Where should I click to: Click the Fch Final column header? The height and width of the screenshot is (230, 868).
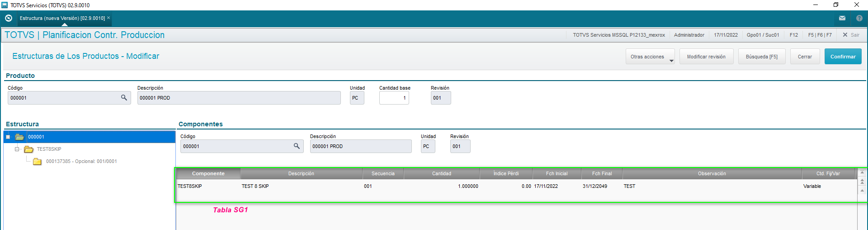(602, 173)
